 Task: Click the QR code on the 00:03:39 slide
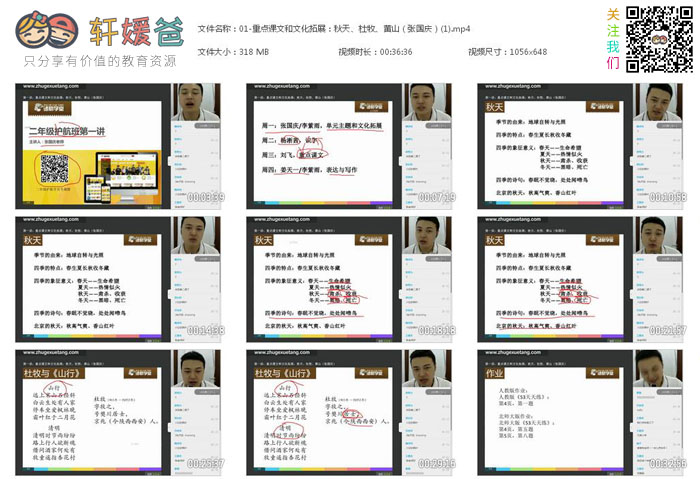54,168
